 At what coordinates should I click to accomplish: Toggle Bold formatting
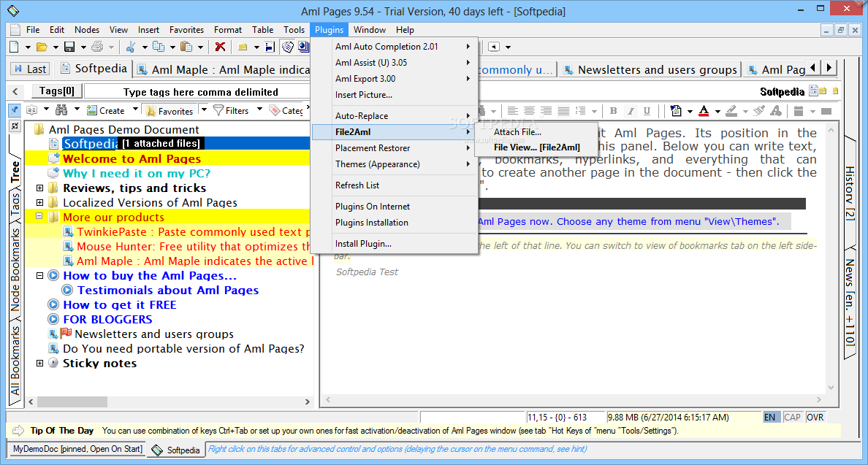tap(613, 111)
